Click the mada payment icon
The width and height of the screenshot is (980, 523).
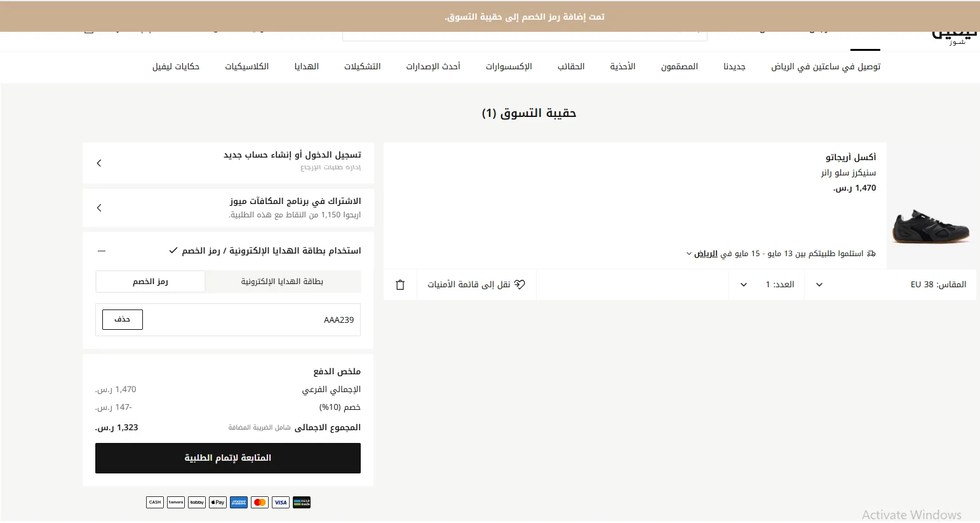coord(302,502)
